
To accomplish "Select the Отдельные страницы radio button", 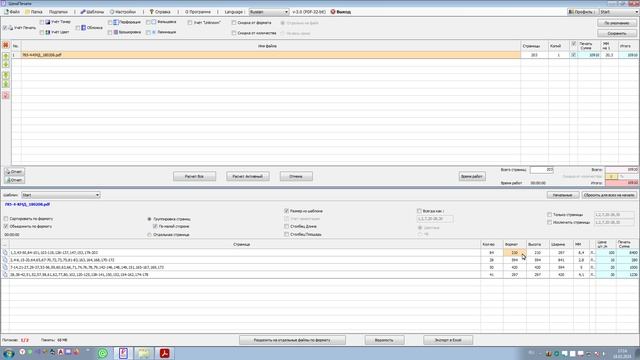I will [x=149, y=235].
